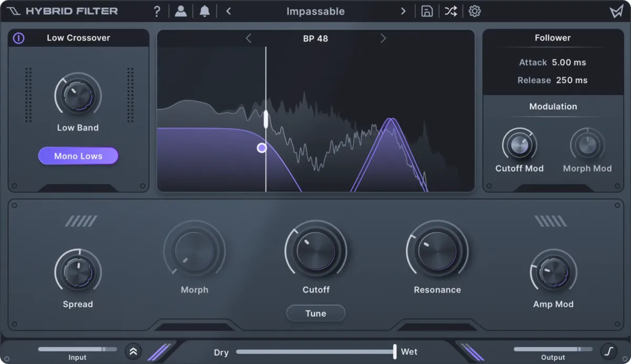Open the help question mark icon
The width and height of the screenshot is (631, 364).
[157, 12]
